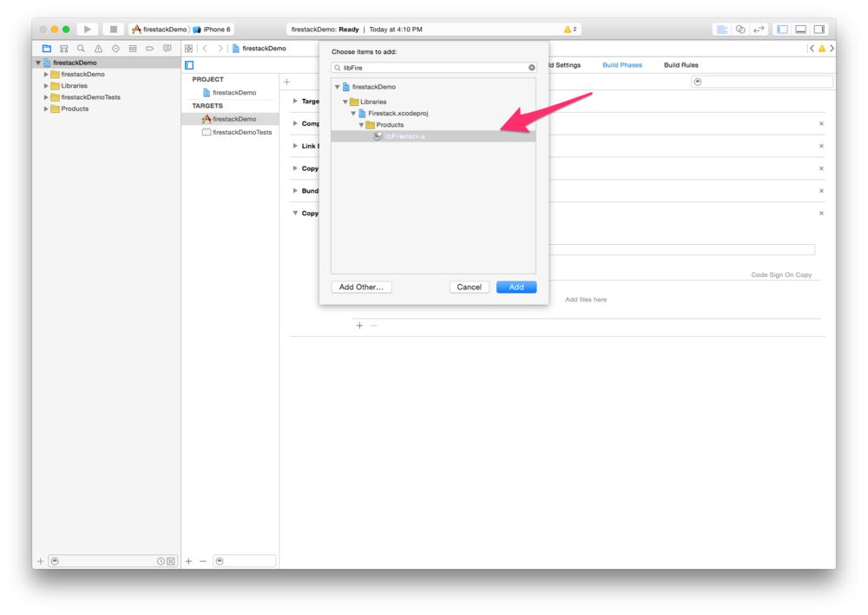Image resolution: width=868 pixels, height=615 pixels.
Task: Open the project navigator folder icon
Action: pos(47,48)
